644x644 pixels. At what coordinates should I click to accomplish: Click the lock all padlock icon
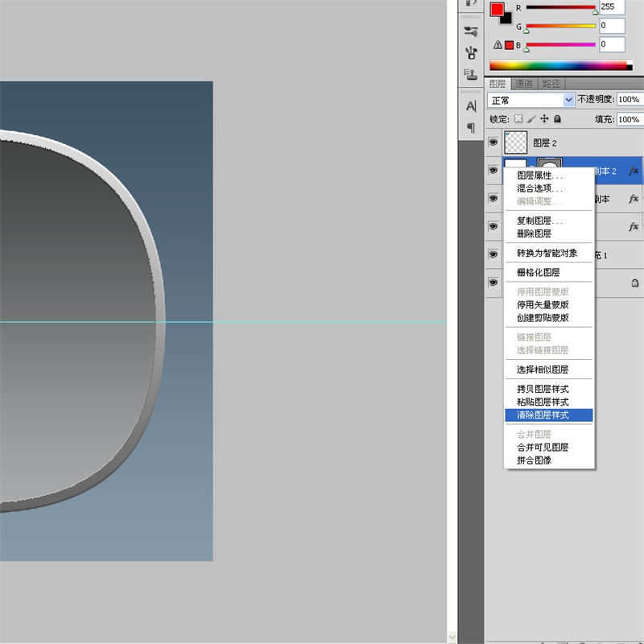pyautogui.click(x=557, y=119)
